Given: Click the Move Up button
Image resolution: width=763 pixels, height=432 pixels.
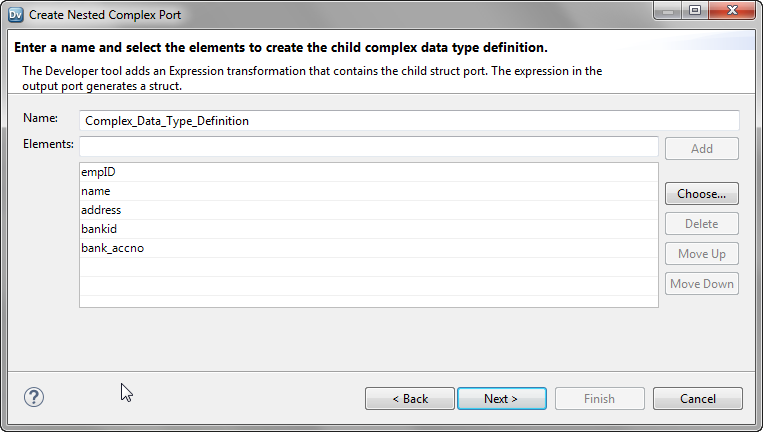Looking at the screenshot, I should click(702, 254).
